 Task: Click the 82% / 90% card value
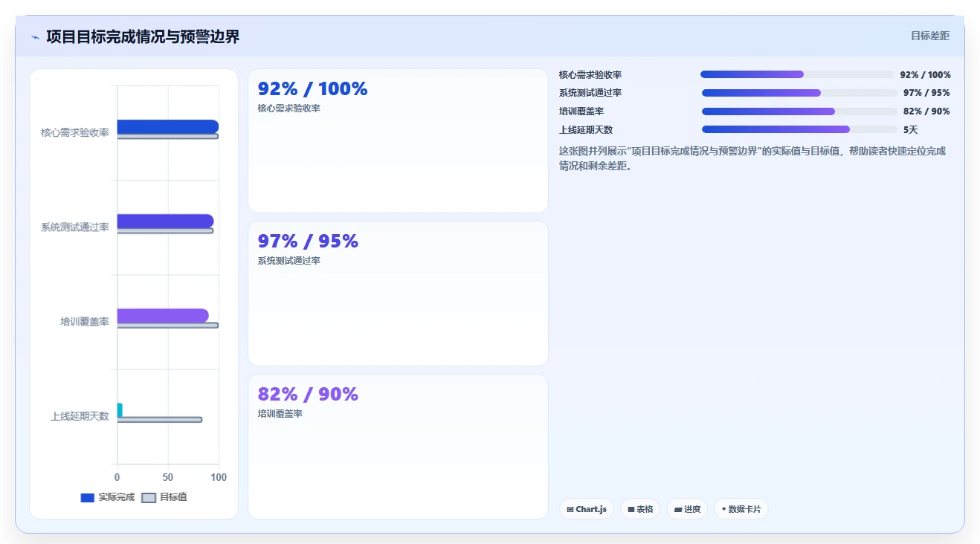coord(308,394)
